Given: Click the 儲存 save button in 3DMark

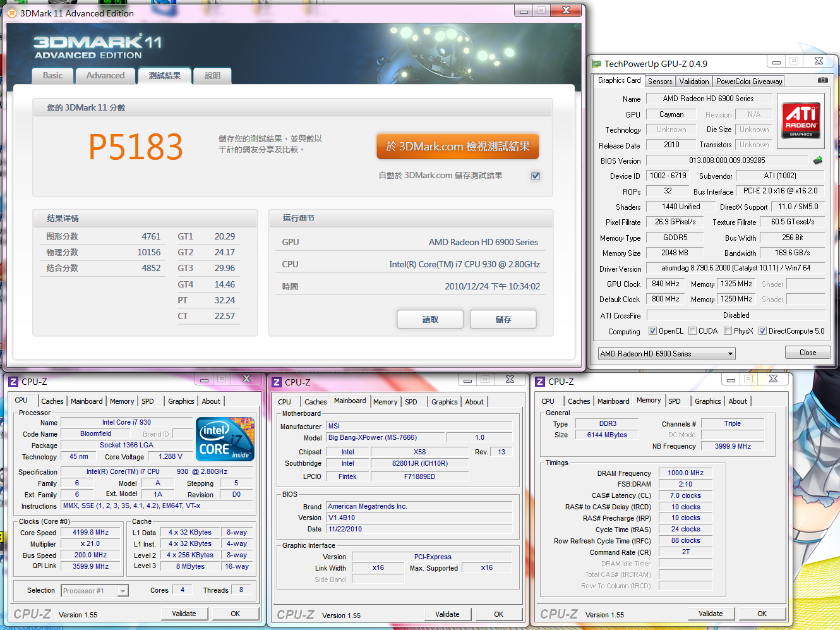Looking at the screenshot, I should (x=503, y=320).
